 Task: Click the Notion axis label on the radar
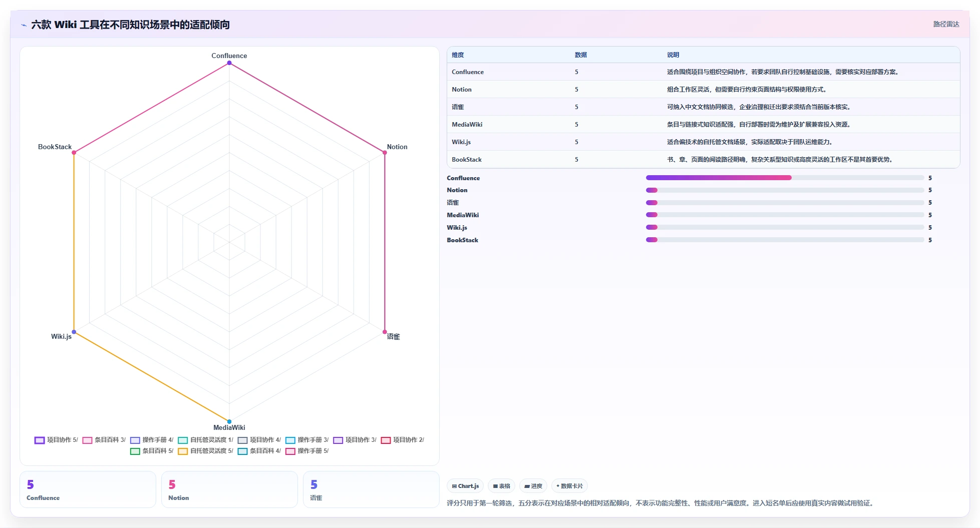tap(397, 147)
